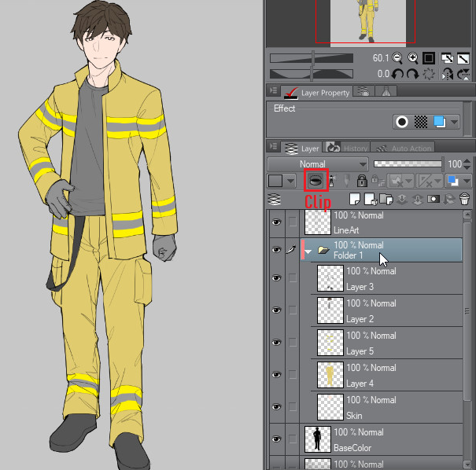Image resolution: width=476 pixels, height=470 pixels.
Task: Hide the LineArt layer
Action: (x=275, y=222)
